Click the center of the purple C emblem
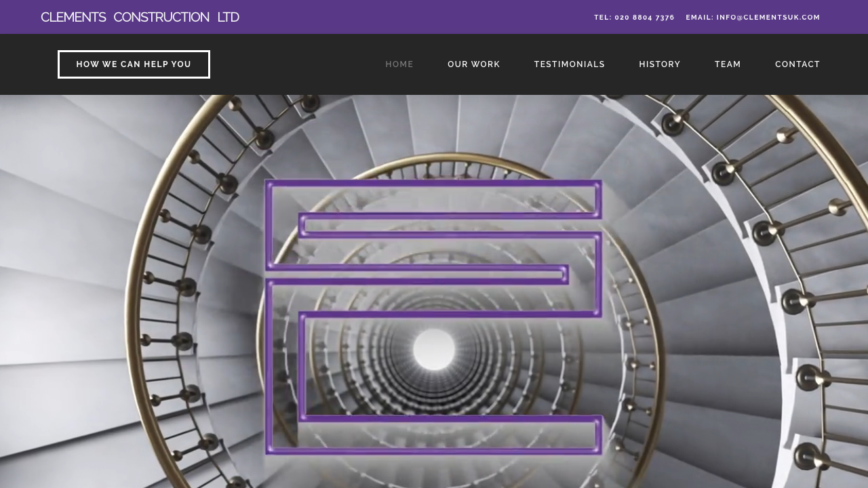The height and width of the screenshot is (488, 868). 434,315
